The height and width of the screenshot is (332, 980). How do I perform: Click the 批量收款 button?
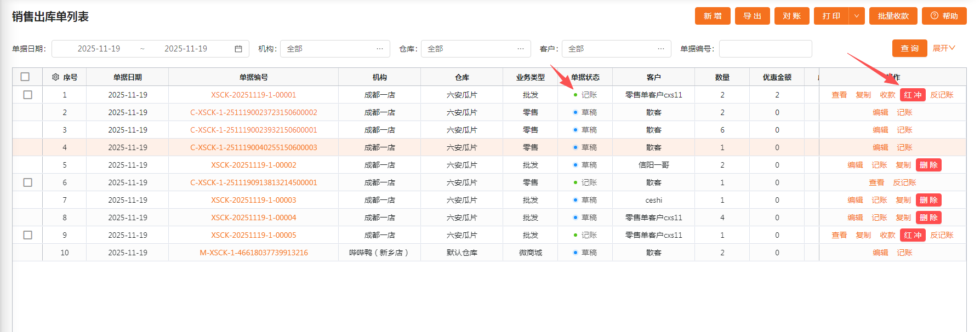(x=893, y=16)
